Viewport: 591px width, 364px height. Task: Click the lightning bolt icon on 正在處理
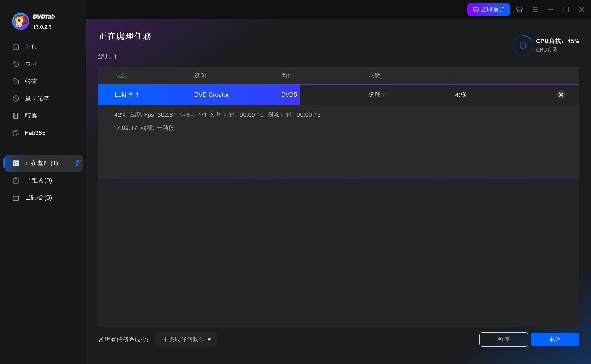pos(78,163)
